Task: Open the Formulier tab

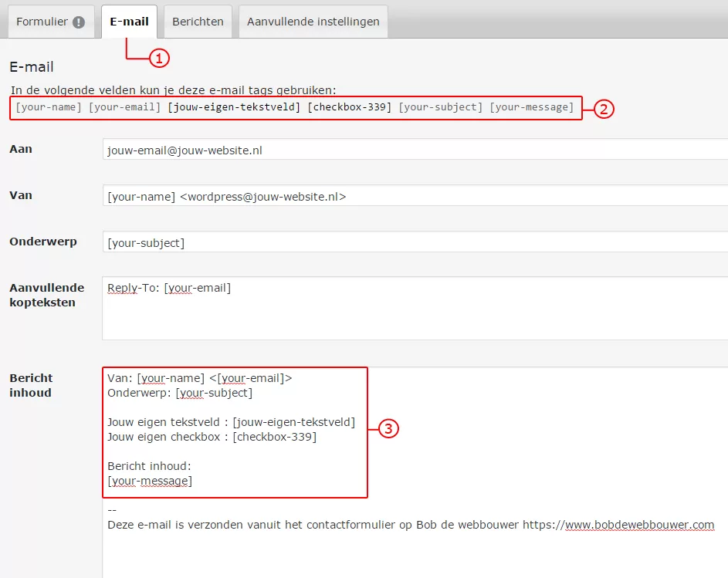Action: (x=50, y=22)
